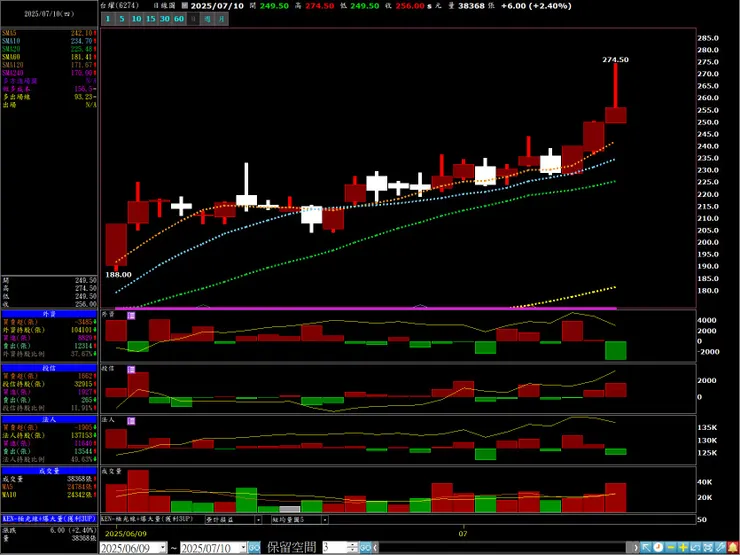Image resolution: width=740 pixels, height=555 pixels.
Task: Select the 成交量 blue section header
Action: (49, 471)
